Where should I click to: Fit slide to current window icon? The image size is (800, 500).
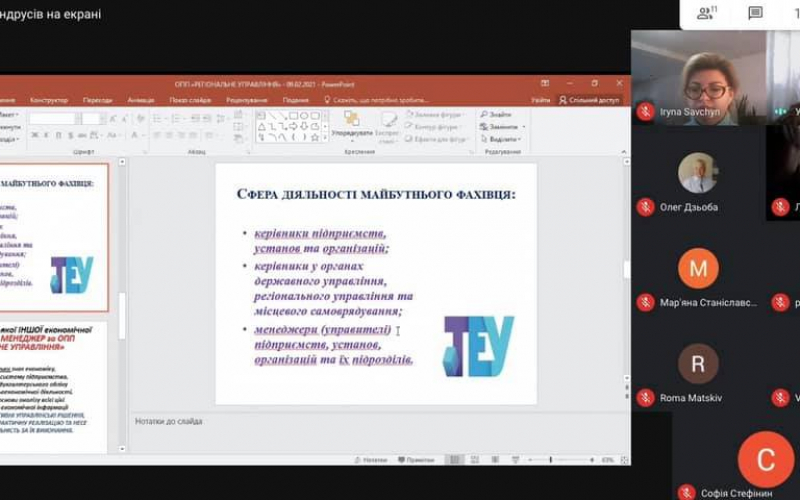pos(624,460)
